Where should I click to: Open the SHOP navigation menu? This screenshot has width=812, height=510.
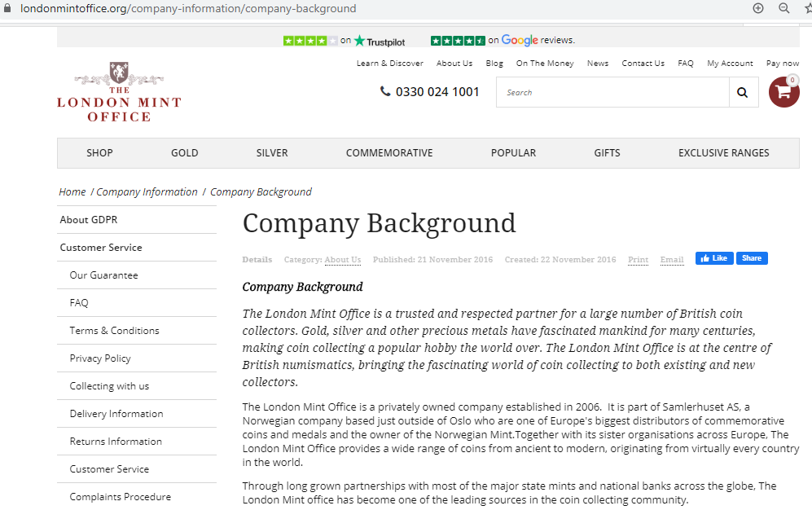coord(99,153)
